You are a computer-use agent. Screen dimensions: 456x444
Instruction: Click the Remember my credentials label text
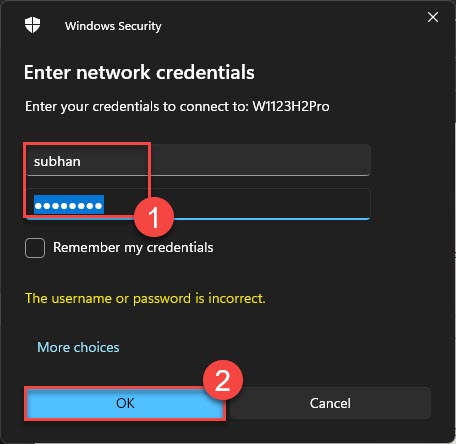133,248
